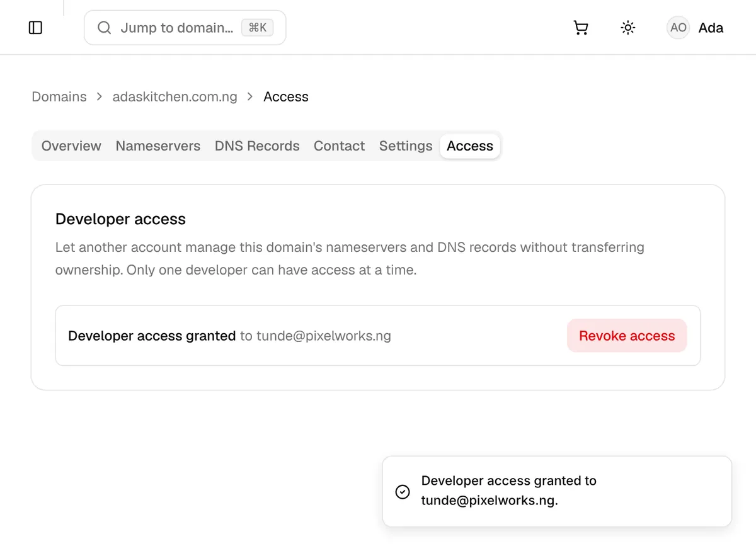This screenshot has height=551, width=756.
Task: Switch to the Nameservers tab
Action: 158,146
